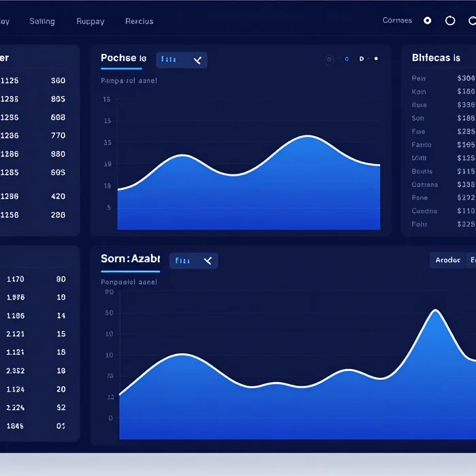Click the full ring icon right of the filled dot

pyautogui.click(x=450, y=20)
